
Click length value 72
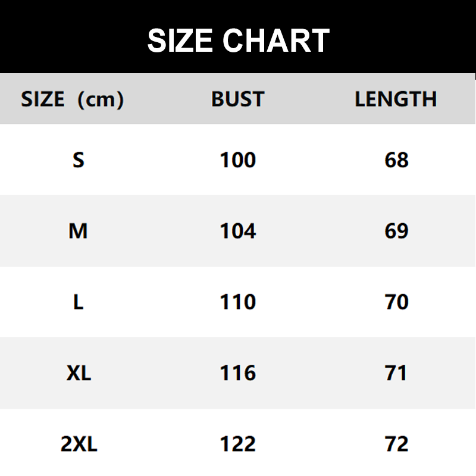396,444
